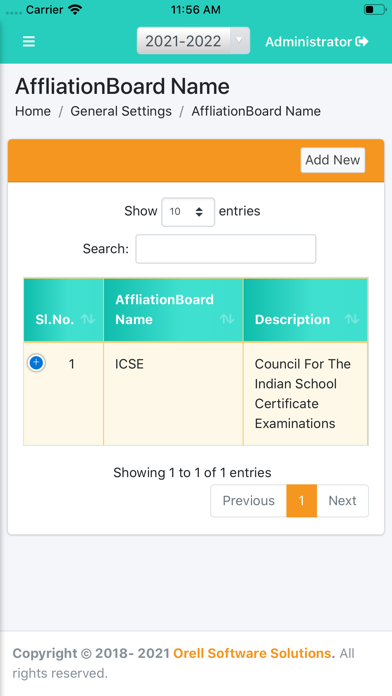Viewport: 392px width, 696px height.
Task: Open Orell Software Solutions footer link
Action: (254, 653)
